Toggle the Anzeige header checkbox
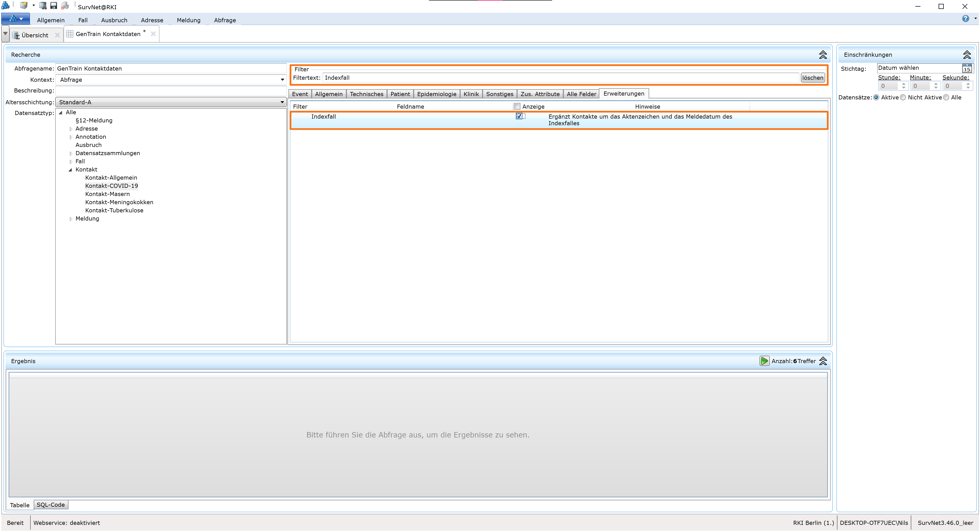This screenshot has width=980, height=531. [x=517, y=107]
